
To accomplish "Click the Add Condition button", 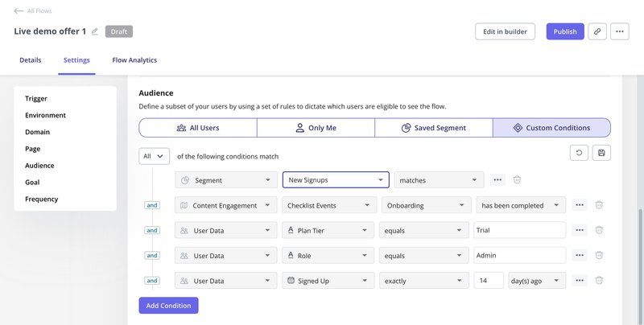I will tap(168, 306).
